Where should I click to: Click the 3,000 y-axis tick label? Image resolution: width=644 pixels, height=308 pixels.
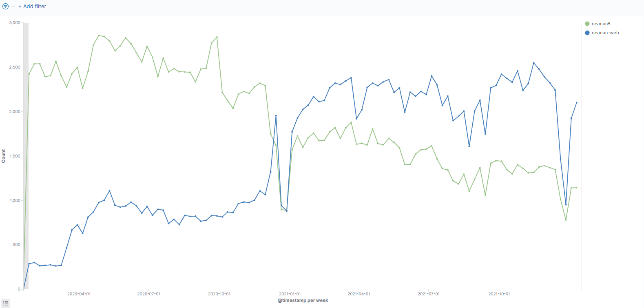pos(15,23)
